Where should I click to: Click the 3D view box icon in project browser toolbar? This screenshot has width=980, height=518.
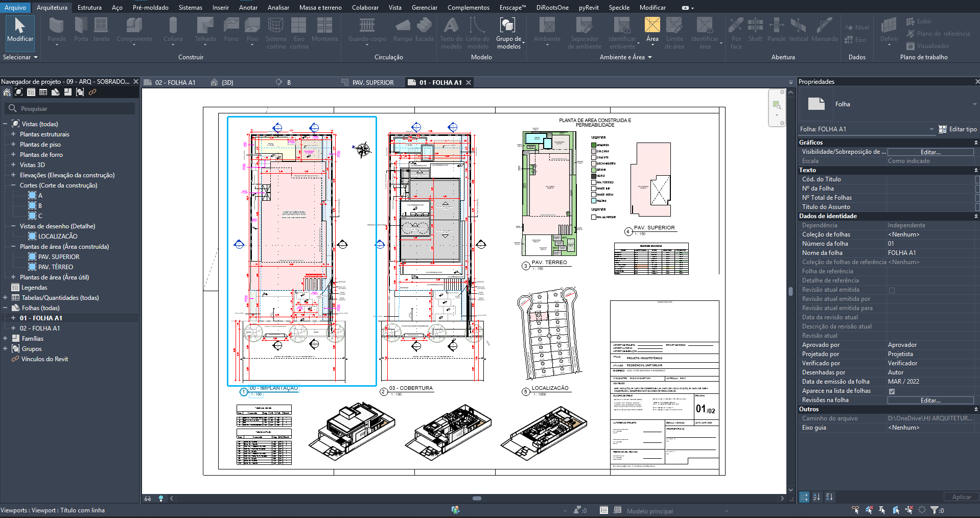pyautogui.click(x=19, y=92)
